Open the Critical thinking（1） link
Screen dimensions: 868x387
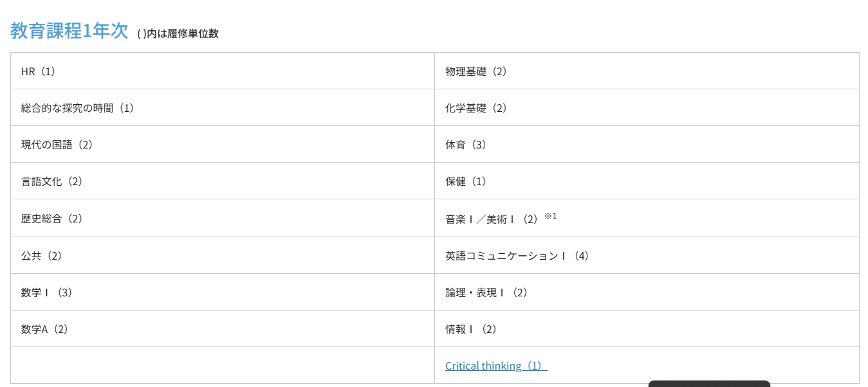click(x=495, y=366)
